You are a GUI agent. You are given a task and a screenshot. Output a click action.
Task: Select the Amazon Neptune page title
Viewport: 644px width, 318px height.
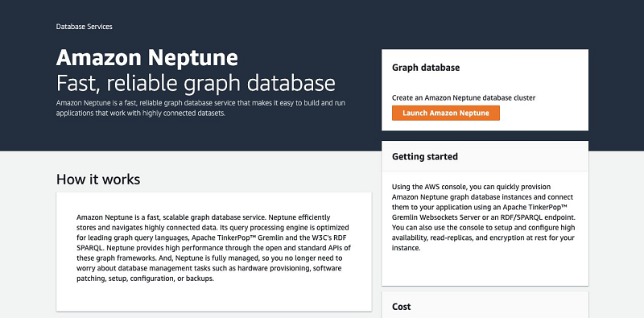pyautogui.click(x=147, y=58)
